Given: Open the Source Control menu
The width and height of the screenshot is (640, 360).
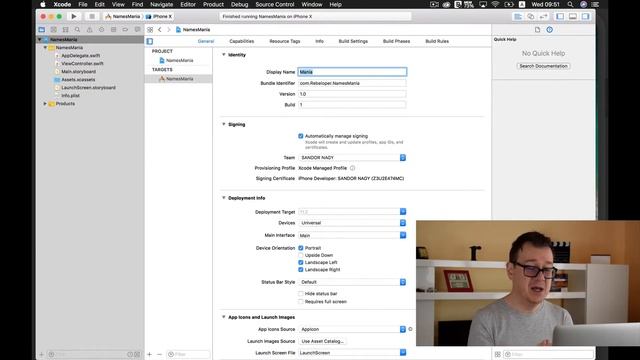Looking at the screenshot, I should coord(275,4).
